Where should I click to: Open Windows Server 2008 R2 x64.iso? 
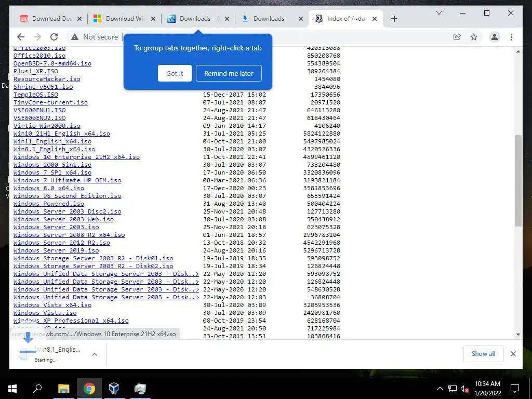69,235
